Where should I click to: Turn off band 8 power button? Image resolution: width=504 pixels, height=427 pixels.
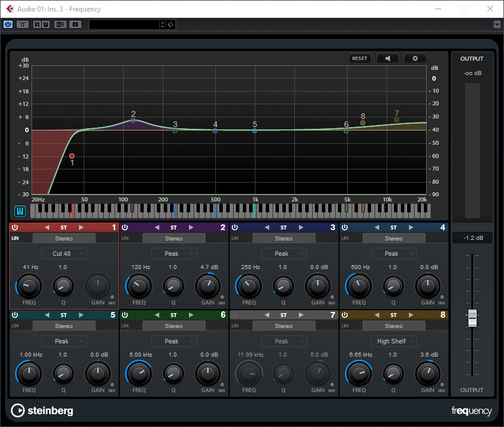click(345, 315)
